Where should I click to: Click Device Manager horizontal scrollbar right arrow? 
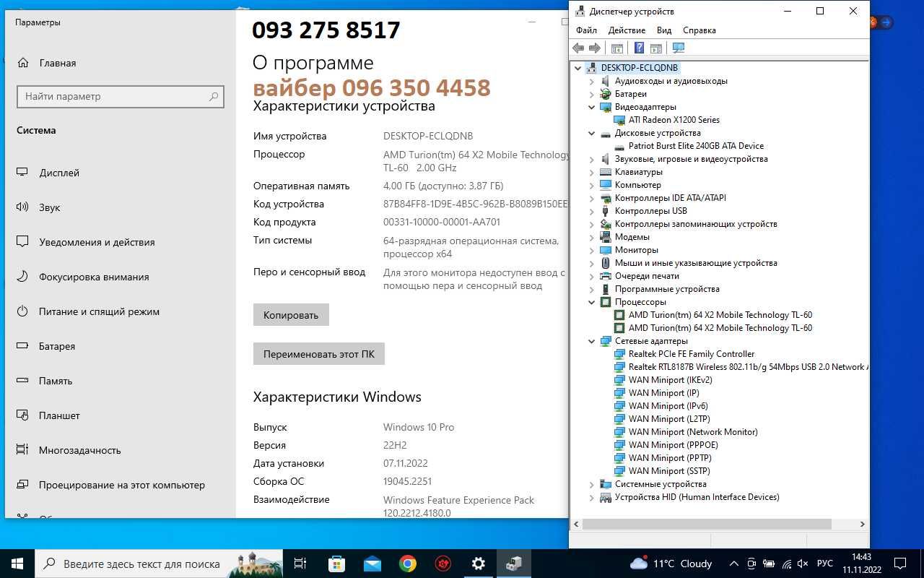(863, 525)
